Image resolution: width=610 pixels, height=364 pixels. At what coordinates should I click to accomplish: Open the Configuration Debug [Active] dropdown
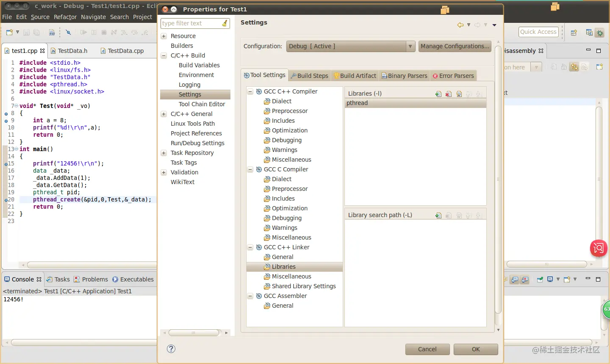point(351,46)
